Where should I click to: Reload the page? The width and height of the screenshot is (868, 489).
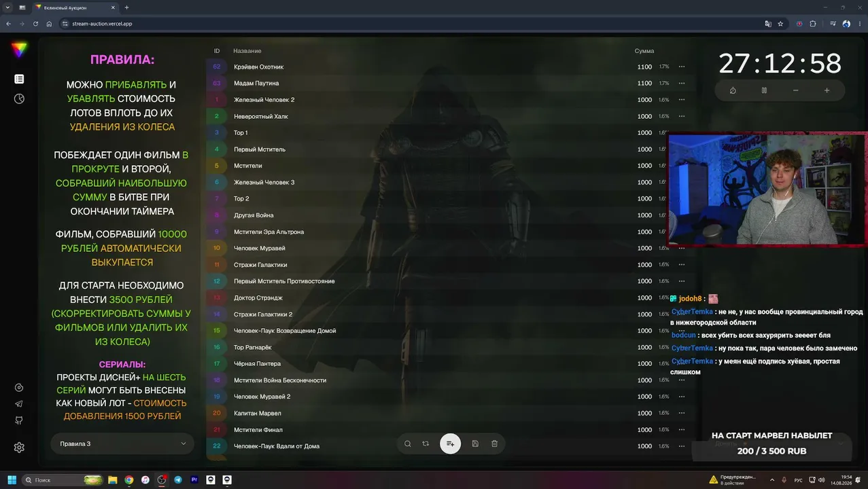(x=35, y=24)
